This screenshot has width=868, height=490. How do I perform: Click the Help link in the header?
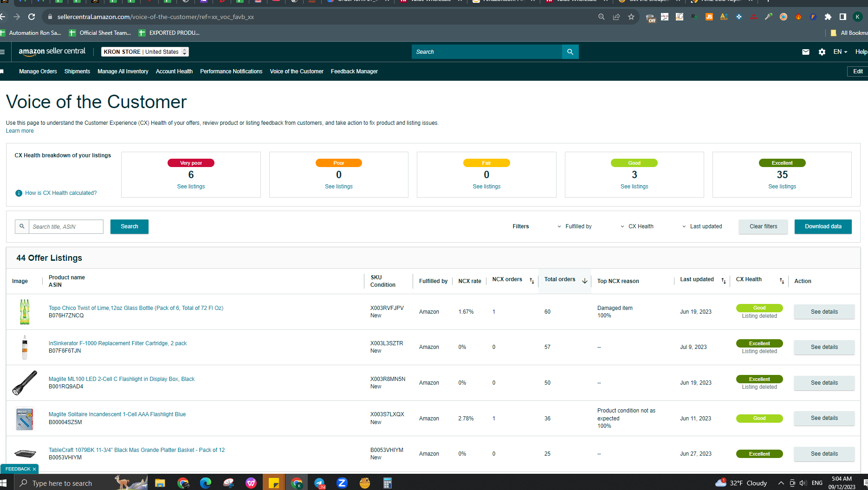click(x=861, y=52)
